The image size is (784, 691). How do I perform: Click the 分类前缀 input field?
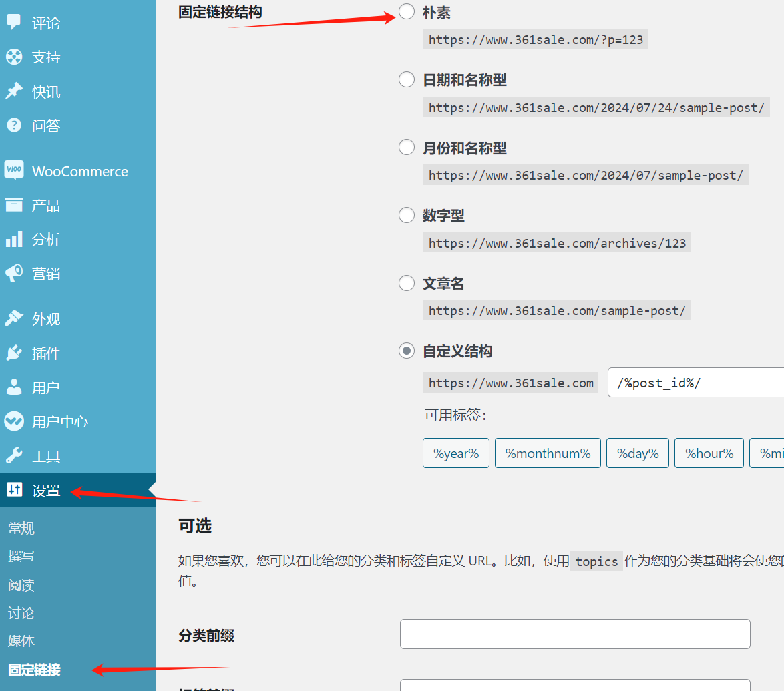pyautogui.click(x=574, y=633)
